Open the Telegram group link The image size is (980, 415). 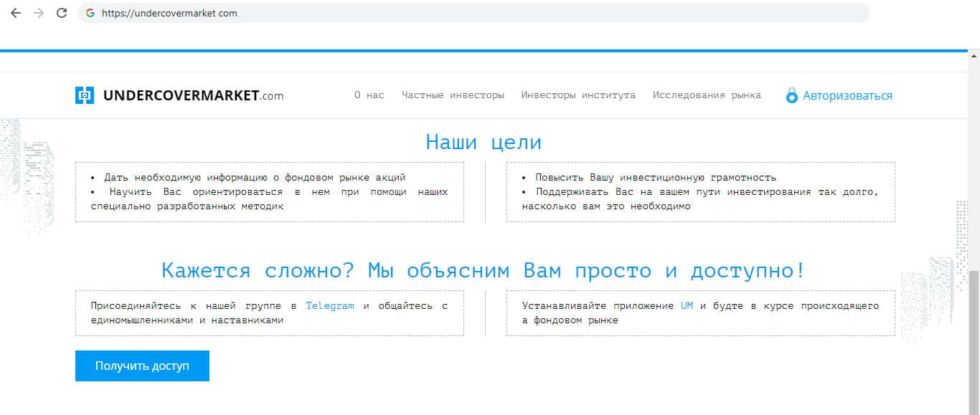coord(329,305)
